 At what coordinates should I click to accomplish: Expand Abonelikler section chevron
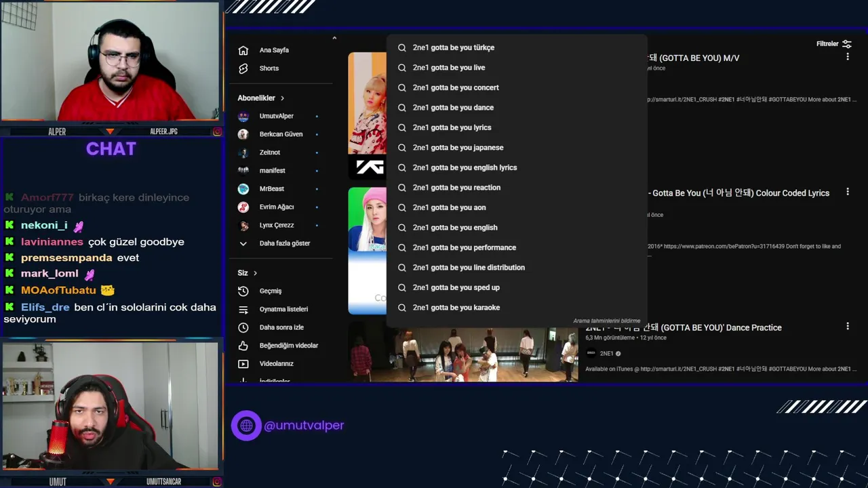coord(282,98)
